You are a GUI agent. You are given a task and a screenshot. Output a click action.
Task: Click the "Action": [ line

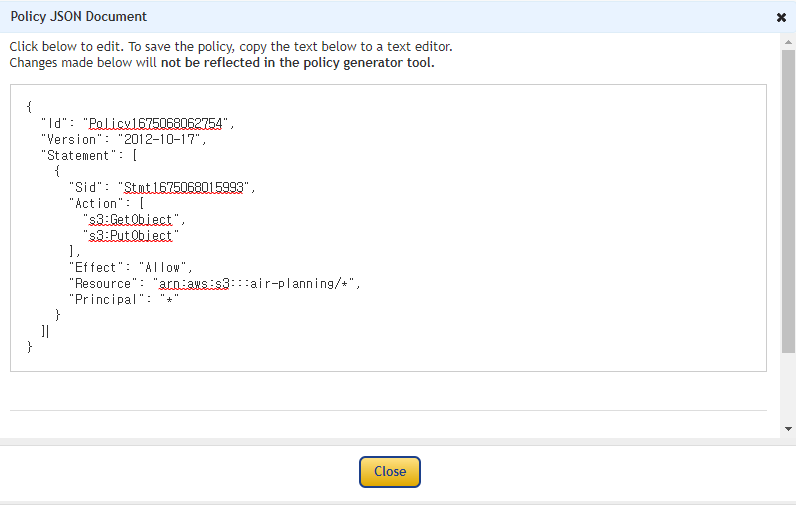tap(107, 204)
